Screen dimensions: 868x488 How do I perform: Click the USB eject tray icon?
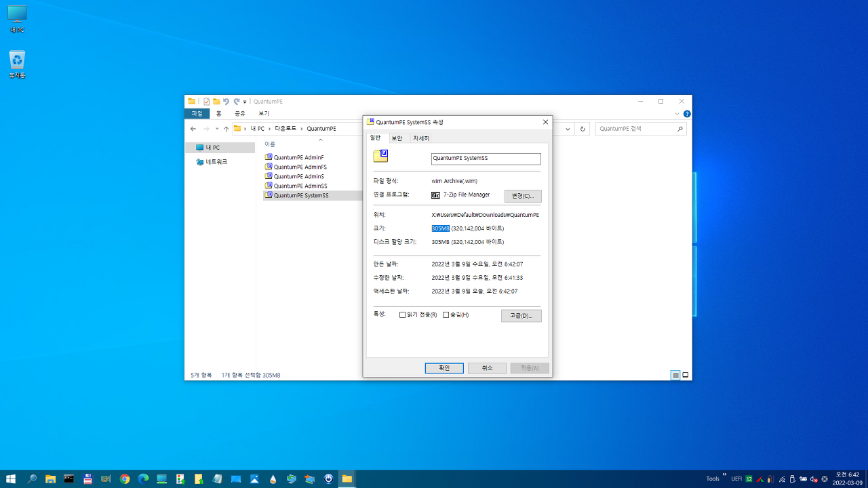(x=793, y=479)
